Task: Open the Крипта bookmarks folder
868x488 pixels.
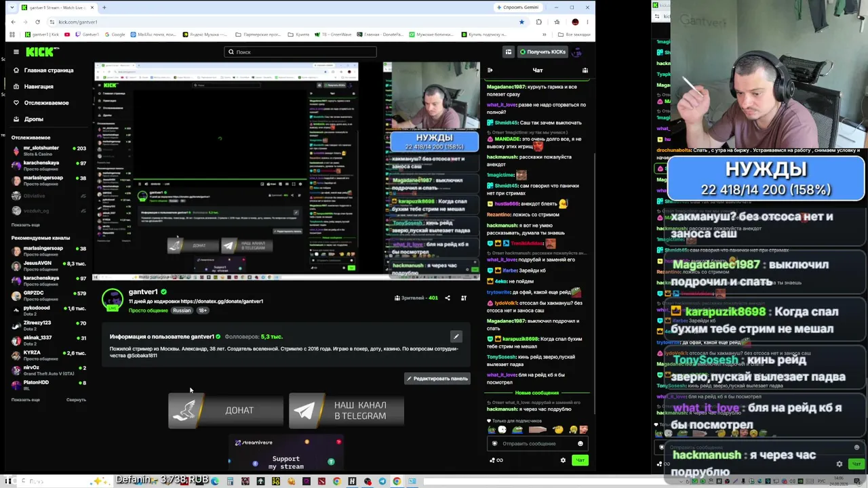Action: (298, 35)
